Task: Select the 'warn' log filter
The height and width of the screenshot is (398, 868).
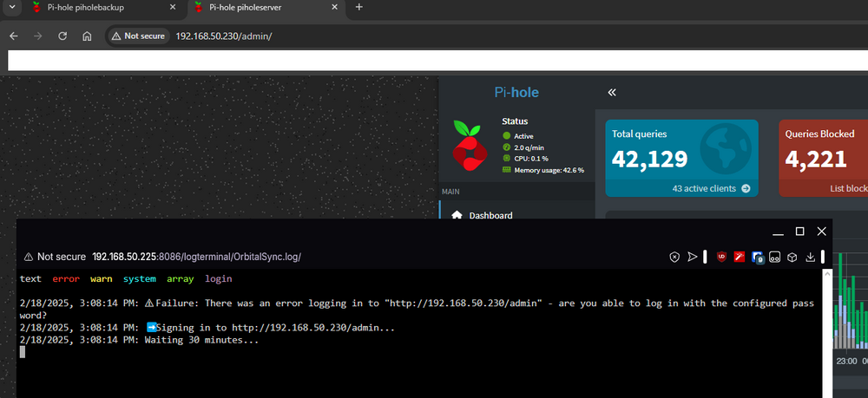Action: tap(102, 278)
